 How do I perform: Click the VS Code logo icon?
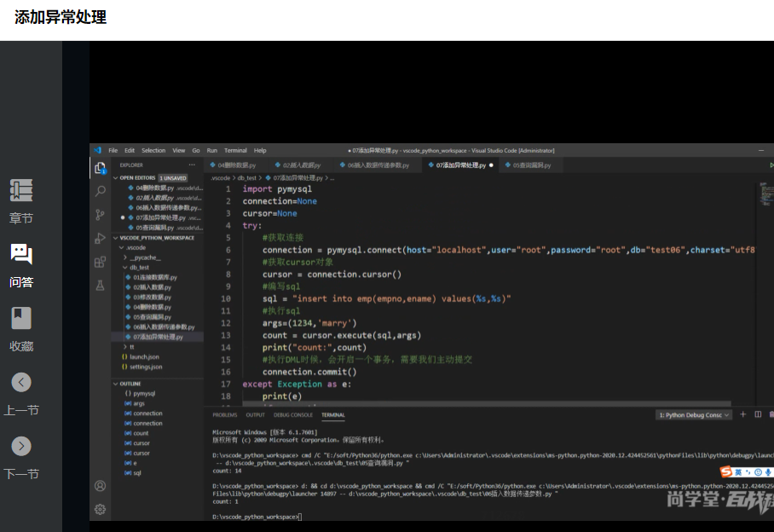98,150
